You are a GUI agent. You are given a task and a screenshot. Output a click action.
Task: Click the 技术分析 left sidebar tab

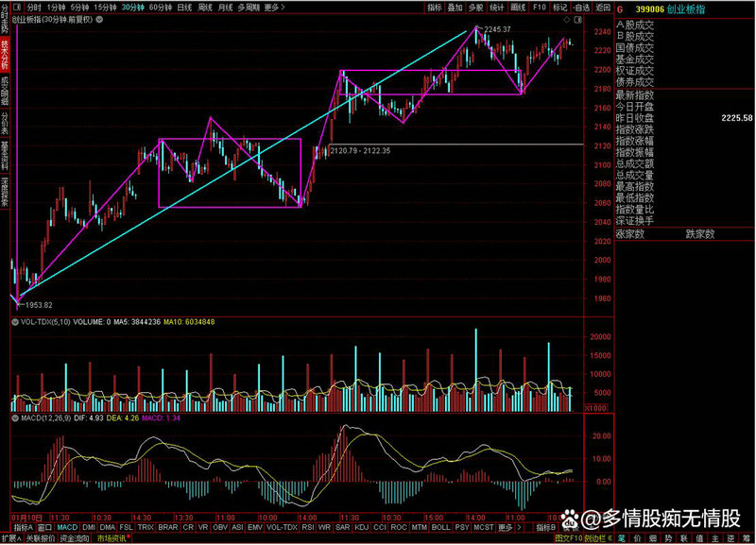click(x=5, y=54)
